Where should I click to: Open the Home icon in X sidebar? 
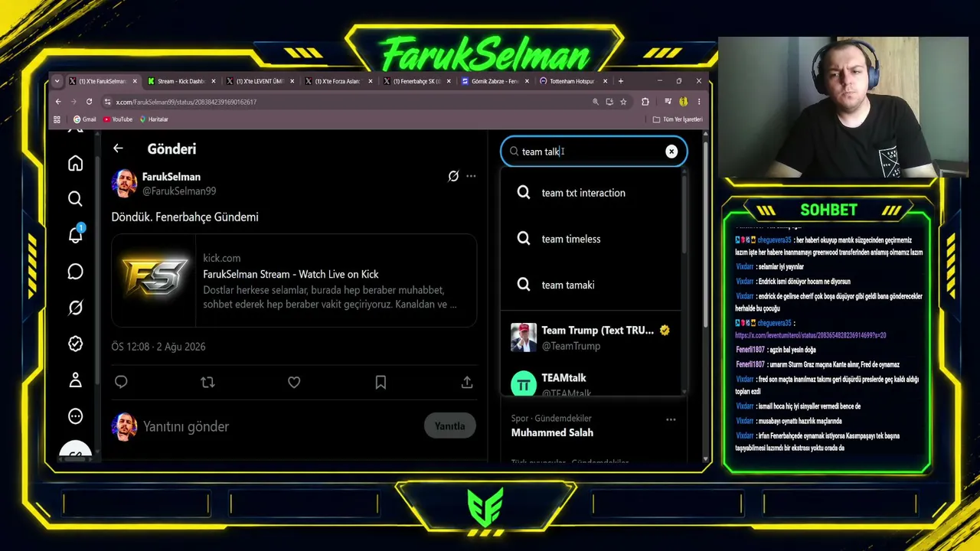point(75,163)
